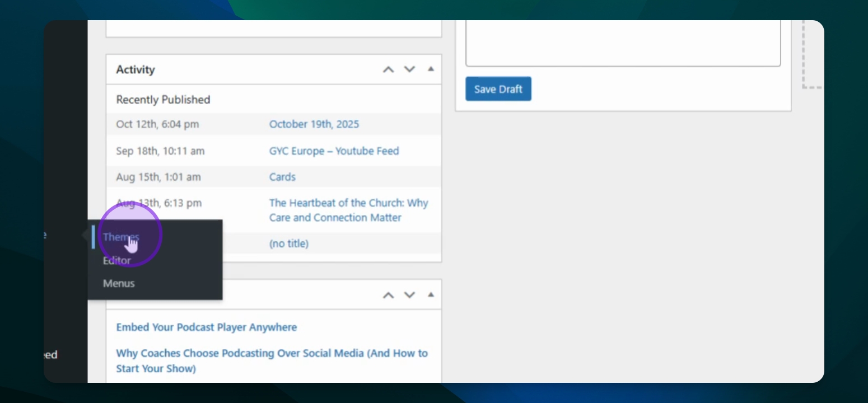Select Menus in the flyout submenu

click(x=119, y=283)
